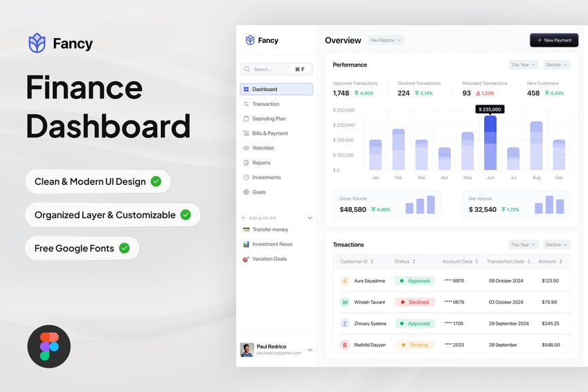Expand the Decline dropdown in transactions section
This screenshot has width=588, height=392.
pyautogui.click(x=556, y=245)
